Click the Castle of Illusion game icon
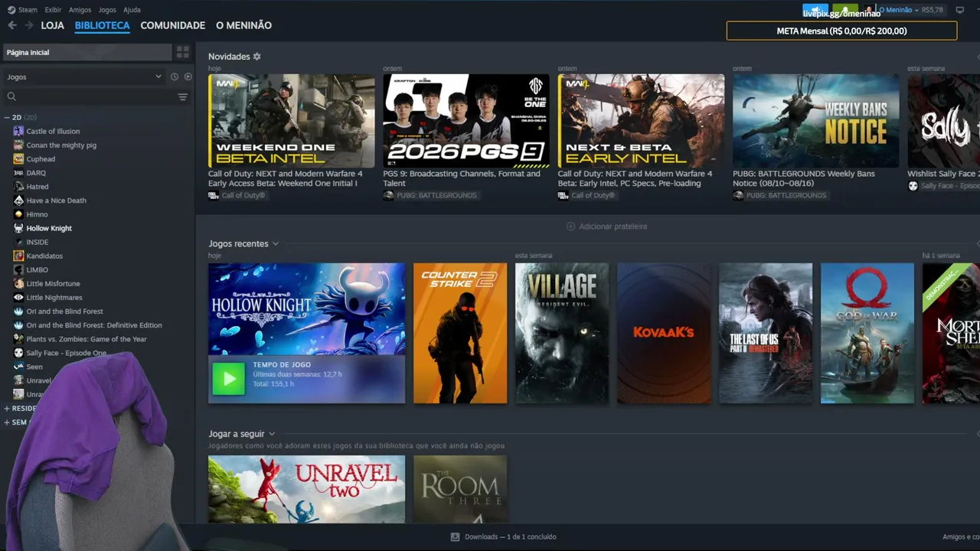 click(18, 131)
